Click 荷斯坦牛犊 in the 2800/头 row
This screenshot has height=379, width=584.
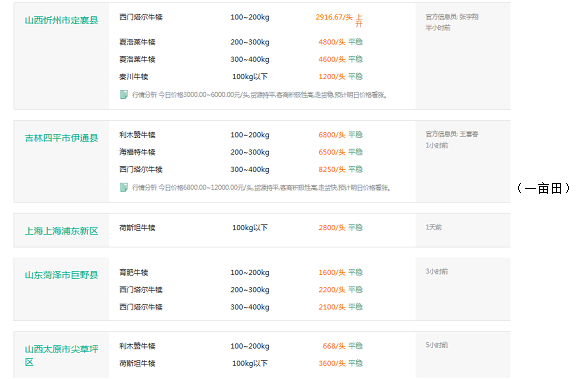(x=137, y=227)
